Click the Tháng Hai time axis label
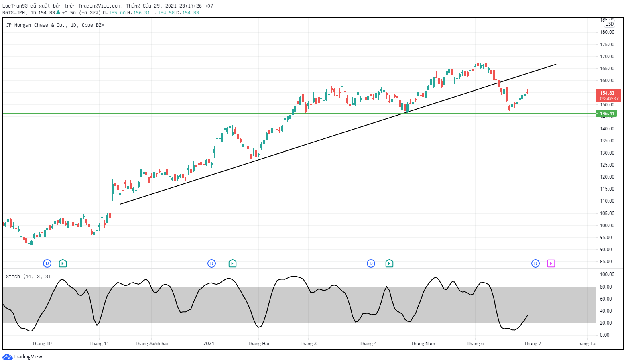Image resolution: width=626 pixels, height=364 pixels. click(x=258, y=344)
